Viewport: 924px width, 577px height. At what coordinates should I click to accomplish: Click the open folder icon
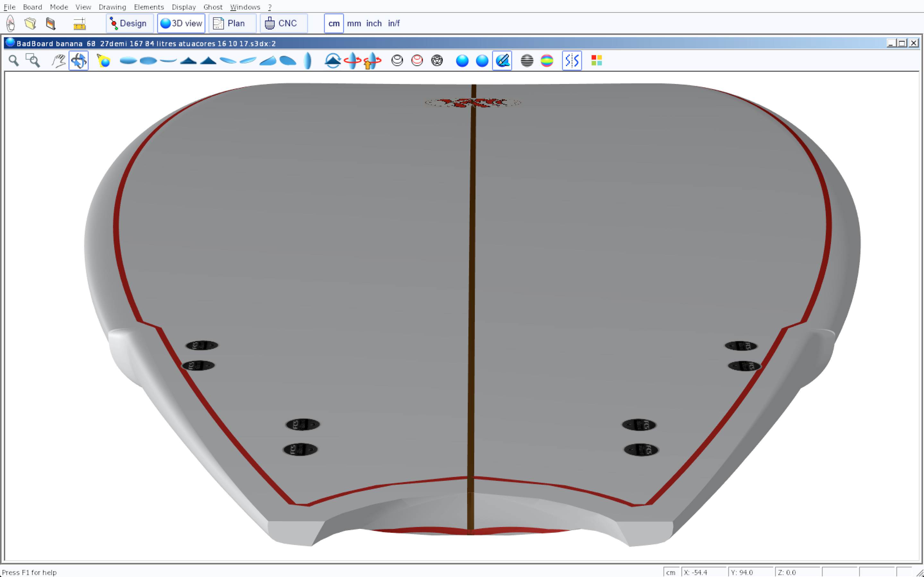point(30,23)
